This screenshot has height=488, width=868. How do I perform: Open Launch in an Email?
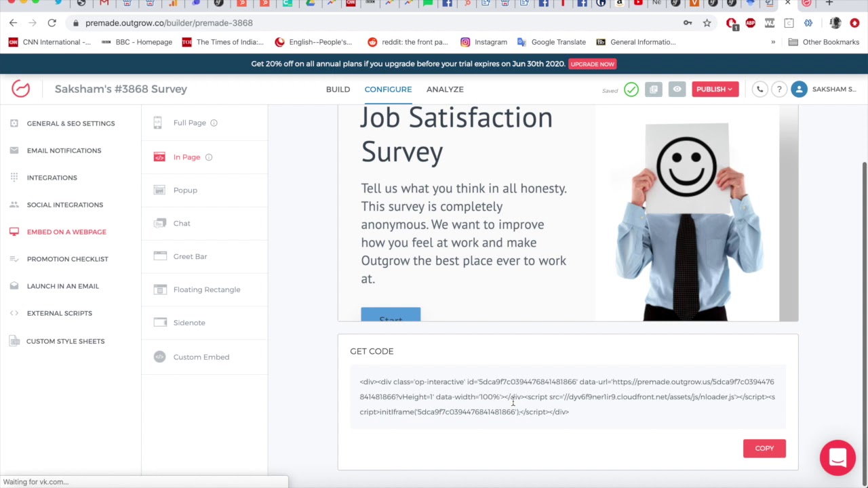tap(62, 286)
